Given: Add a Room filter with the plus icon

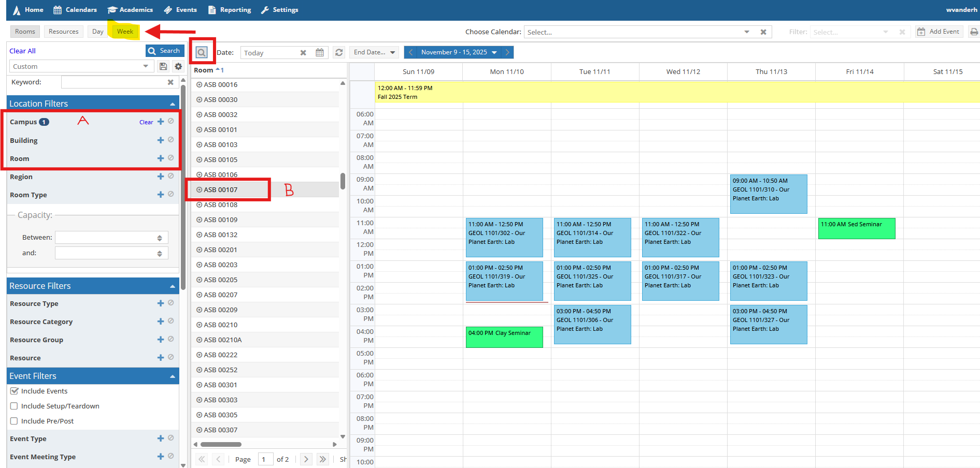Looking at the screenshot, I should (x=160, y=158).
